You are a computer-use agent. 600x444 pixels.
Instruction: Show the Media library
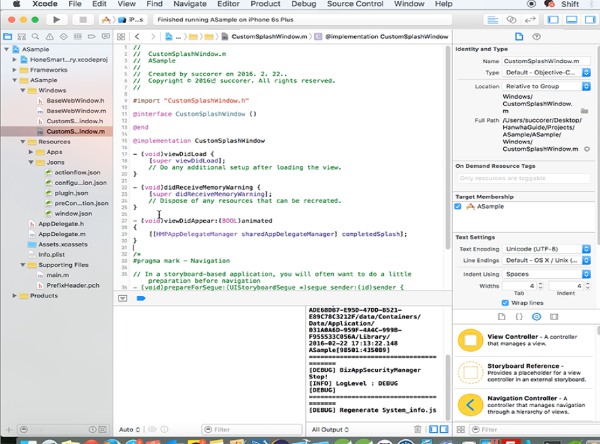[554, 317]
